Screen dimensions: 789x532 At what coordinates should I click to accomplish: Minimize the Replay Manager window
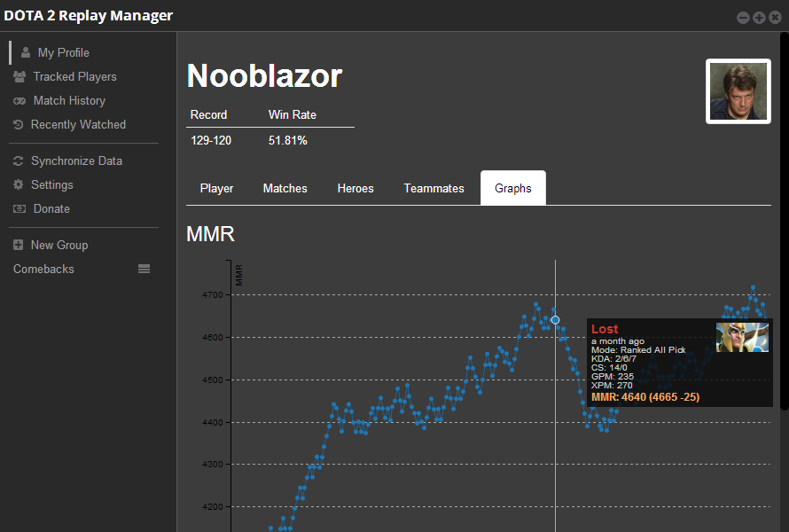[x=743, y=18]
